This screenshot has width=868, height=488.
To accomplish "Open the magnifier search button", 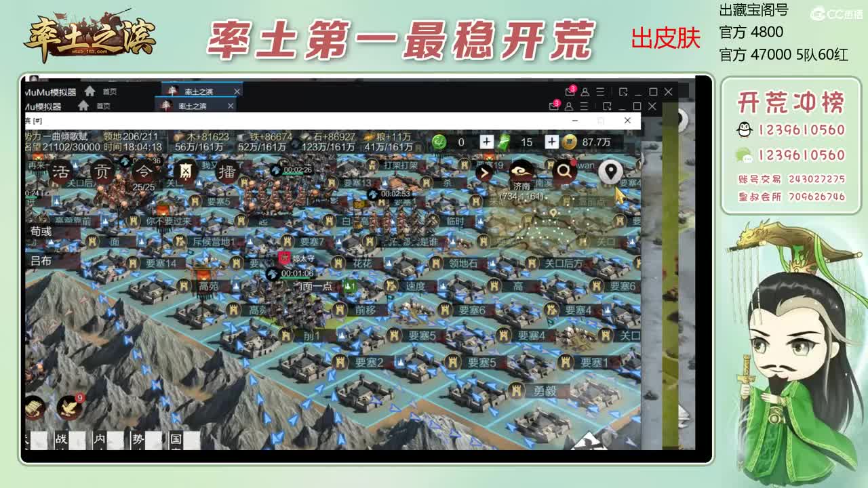I will click(x=564, y=172).
